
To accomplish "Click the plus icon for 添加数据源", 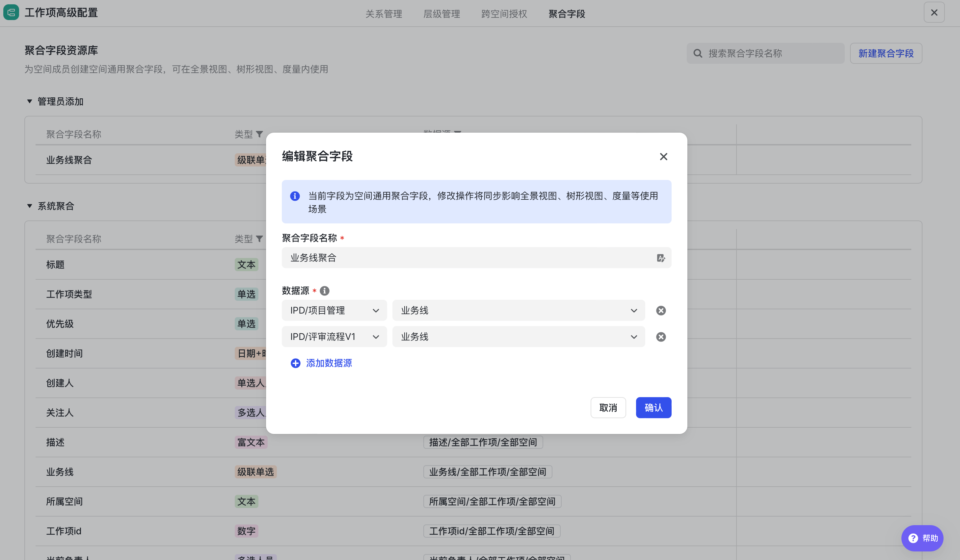I will point(295,363).
